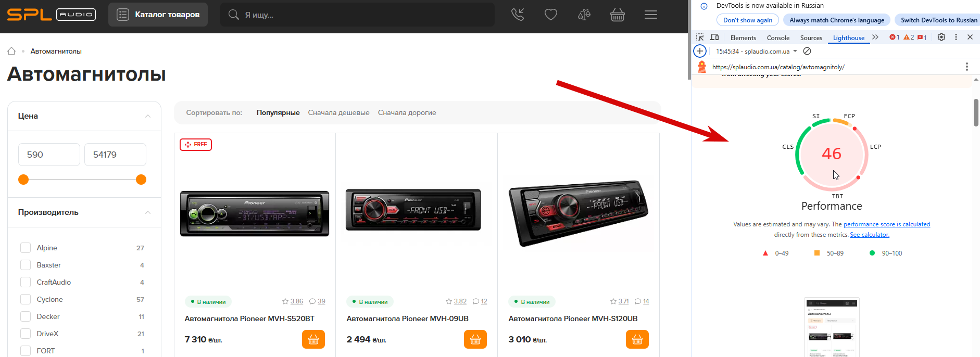This screenshot has width=980, height=357.
Task: Click the FREE delivery badge
Action: [x=196, y=144]
